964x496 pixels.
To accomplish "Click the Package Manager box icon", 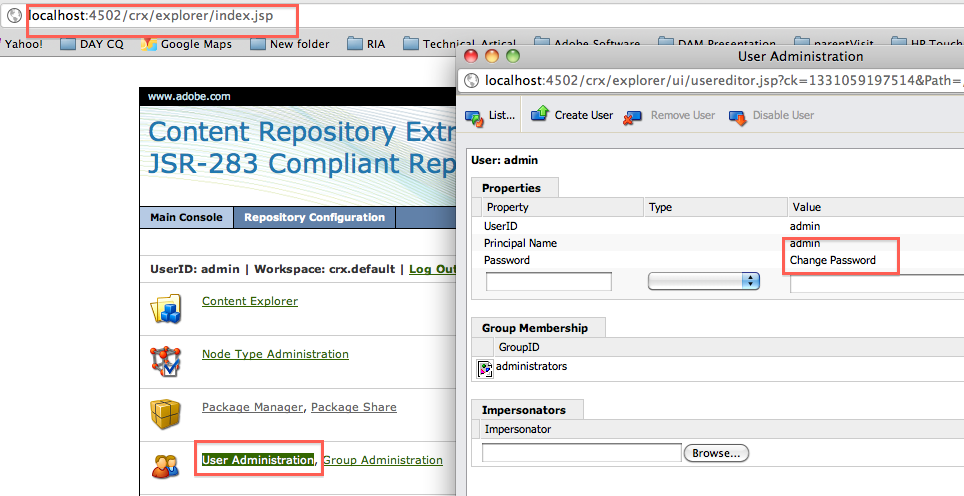I will [x=166, y=414].
